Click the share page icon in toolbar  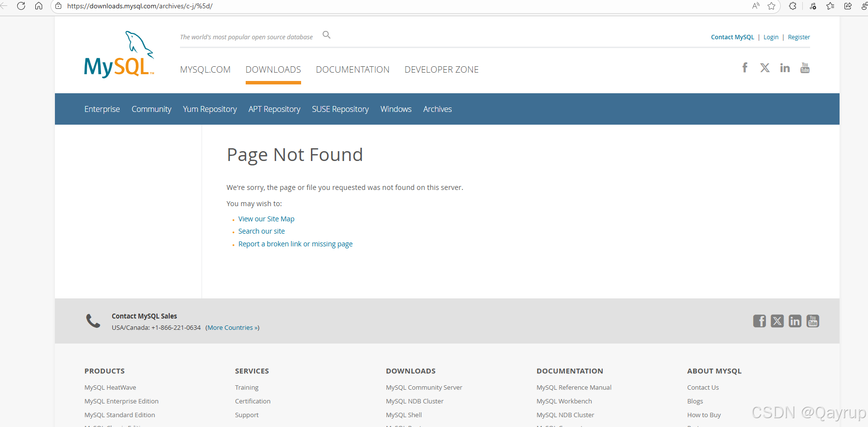coord(848,6)
